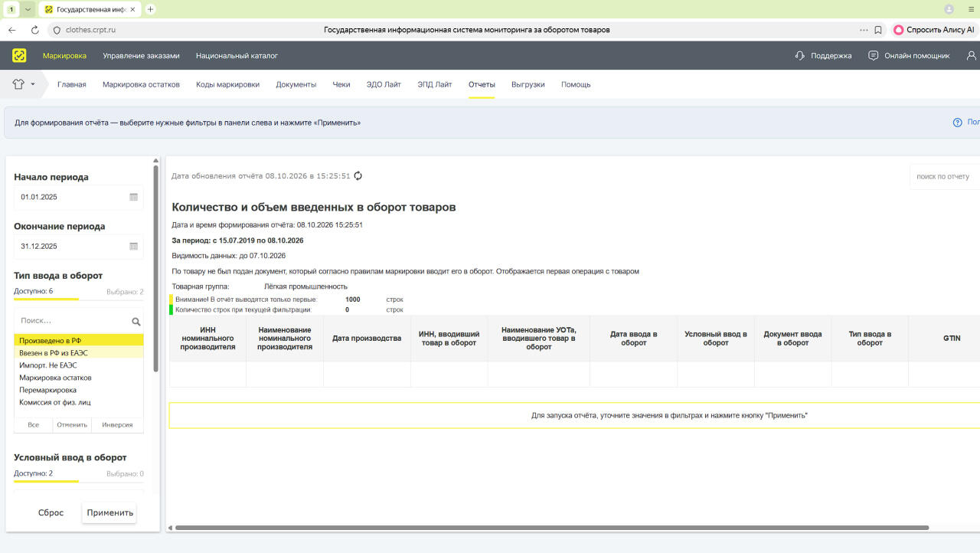Click the filter panel vertical scrollbar
The height and width of the screenshot is (553, 980).
[156, 268]
